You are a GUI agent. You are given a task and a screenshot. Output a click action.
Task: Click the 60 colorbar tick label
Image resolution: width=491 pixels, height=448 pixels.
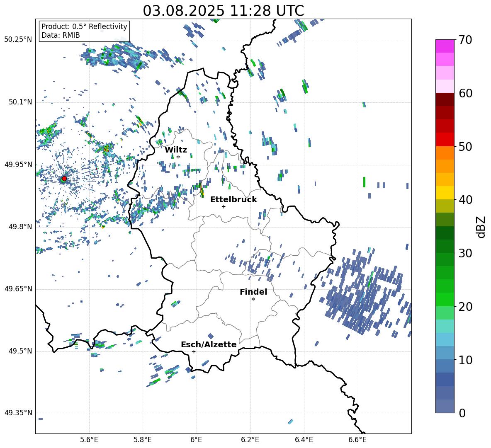[x=465, y=93]
